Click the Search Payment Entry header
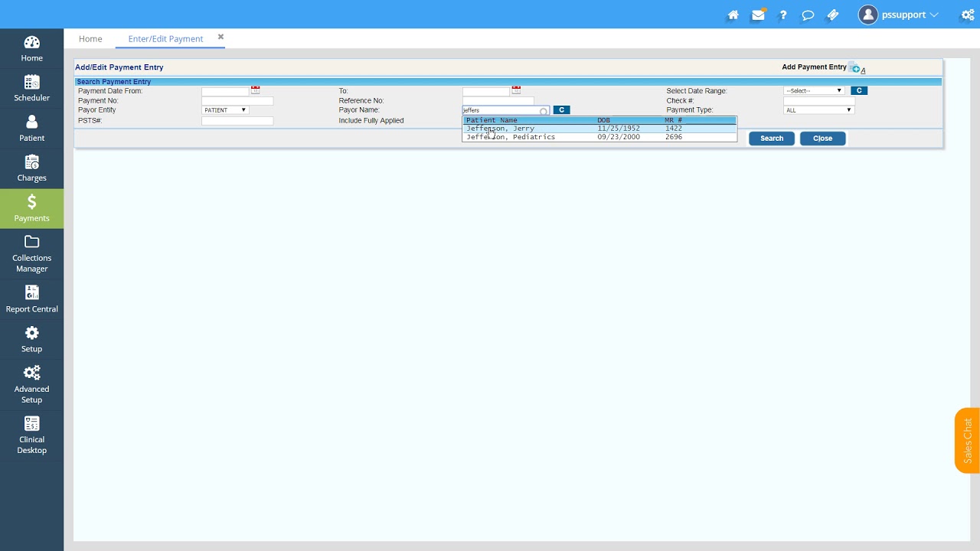This screenshot has width=980, height=551. click(x=113, y=82)
